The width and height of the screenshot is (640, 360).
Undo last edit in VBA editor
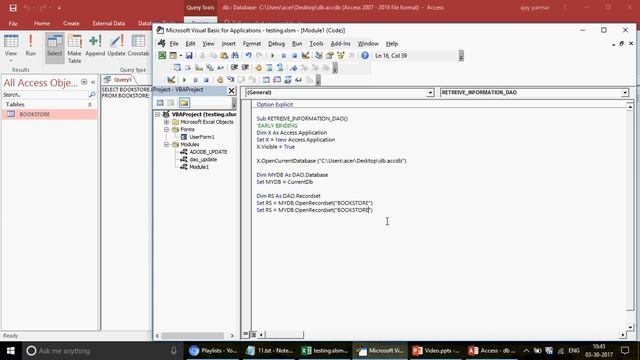click(248, 56)
